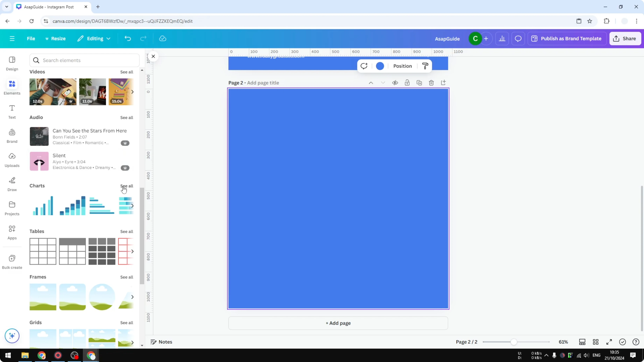Select the paint roller copy-style tool
Image resolution: width=644 pixels, height=362 pixels.
pos(425,66)
